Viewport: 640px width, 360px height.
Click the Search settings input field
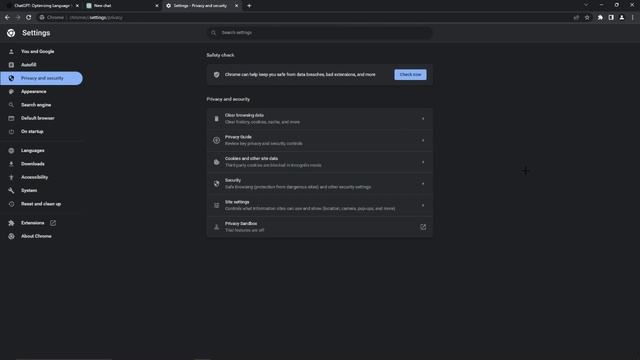coord(319,33)
